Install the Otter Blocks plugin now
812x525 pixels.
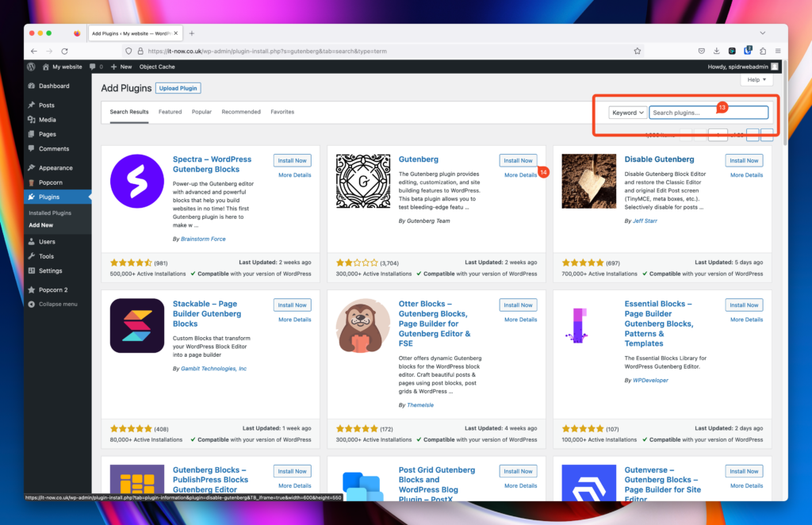pos(518,305)
